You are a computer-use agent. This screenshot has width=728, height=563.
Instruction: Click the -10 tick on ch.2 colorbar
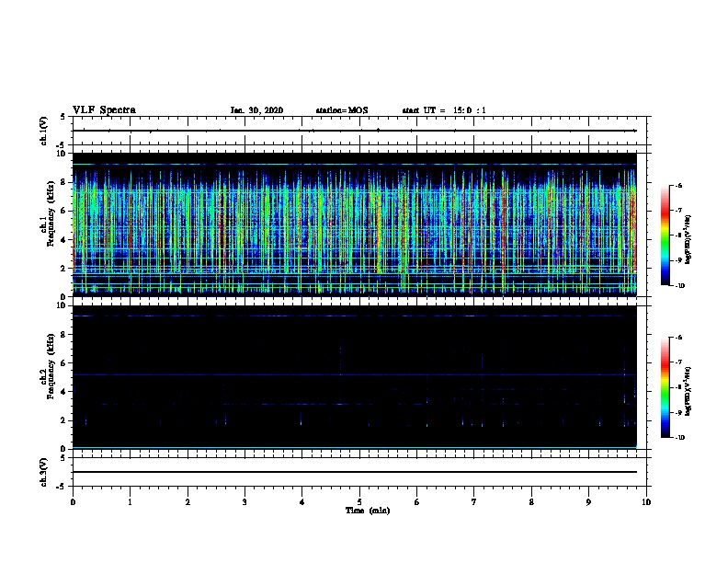pos(679,438)
